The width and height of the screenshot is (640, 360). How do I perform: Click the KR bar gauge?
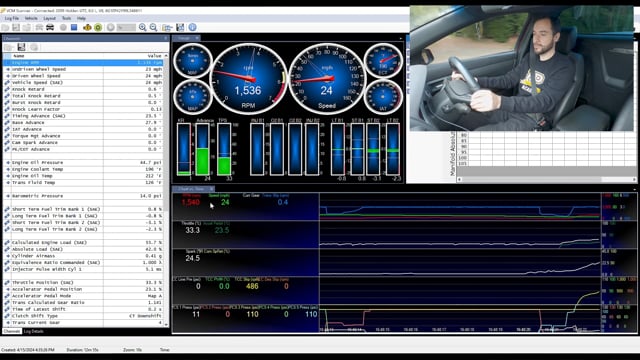[x=184, y=149]
